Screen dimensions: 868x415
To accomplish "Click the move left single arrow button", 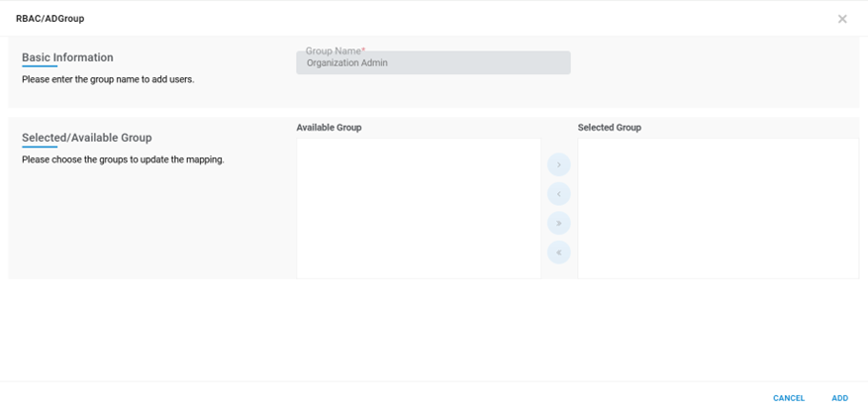I will [558, 194].
